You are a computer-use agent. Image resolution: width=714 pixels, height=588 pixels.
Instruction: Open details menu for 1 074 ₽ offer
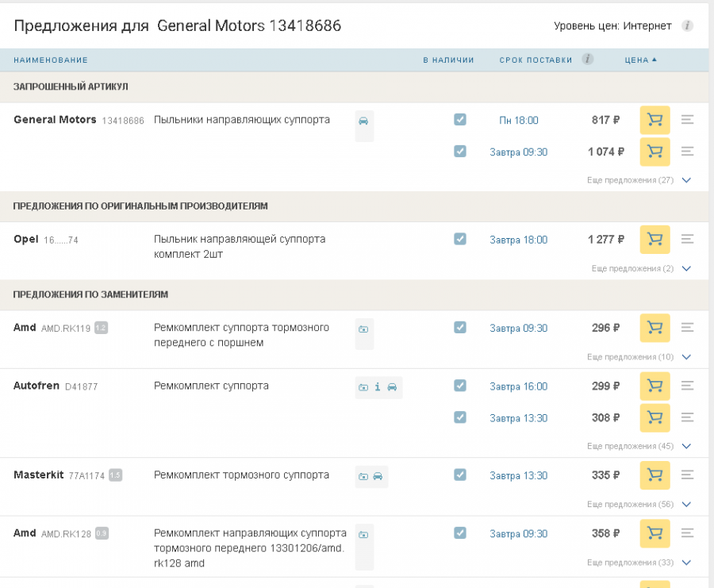click(687, 152)
